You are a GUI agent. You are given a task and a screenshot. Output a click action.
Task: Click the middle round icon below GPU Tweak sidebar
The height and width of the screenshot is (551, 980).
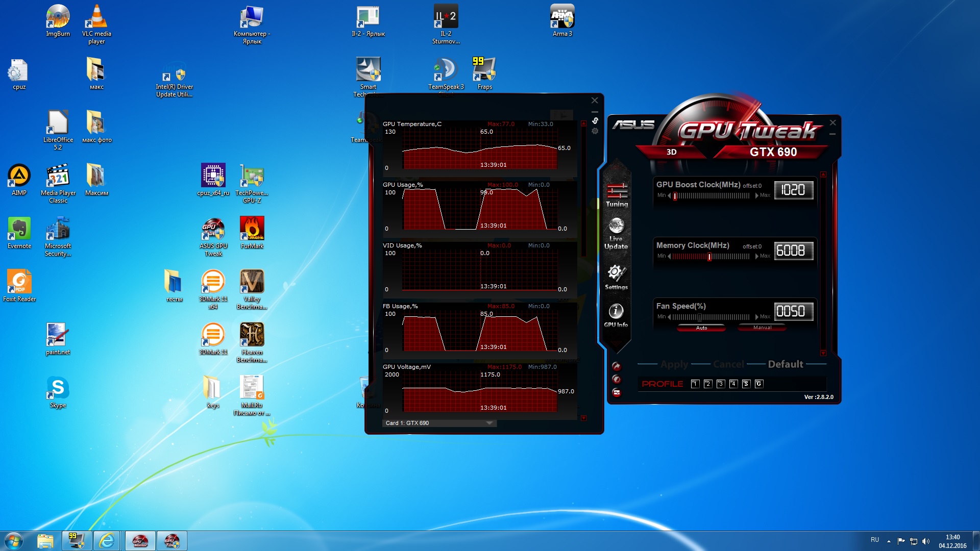point(617,379)
